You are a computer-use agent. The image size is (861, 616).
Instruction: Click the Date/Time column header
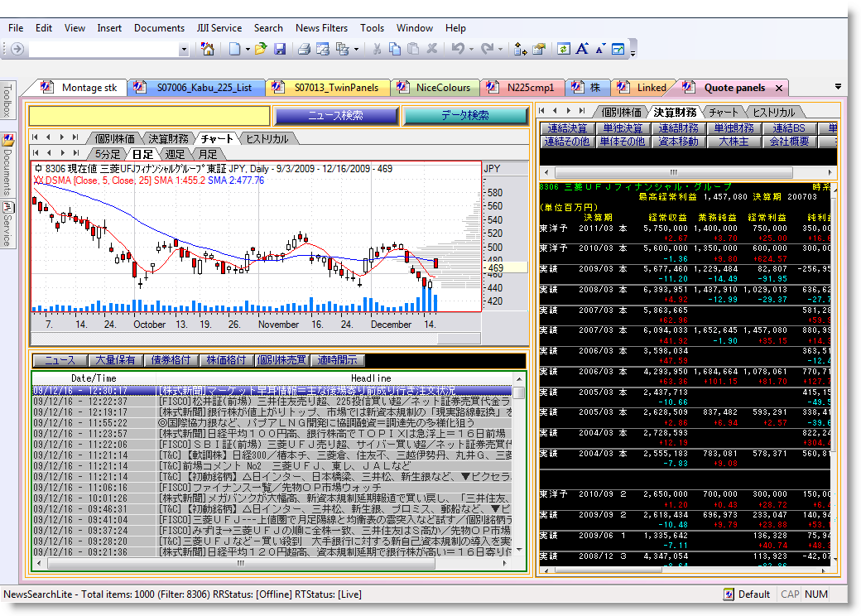pyautogui.click(x=94, y=378)
